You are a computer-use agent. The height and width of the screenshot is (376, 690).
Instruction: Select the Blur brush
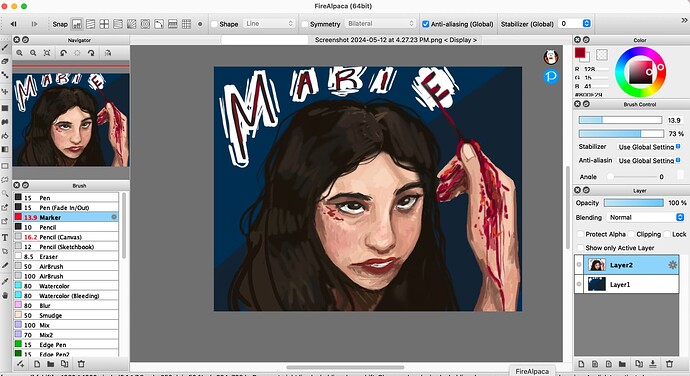[66, 306]
